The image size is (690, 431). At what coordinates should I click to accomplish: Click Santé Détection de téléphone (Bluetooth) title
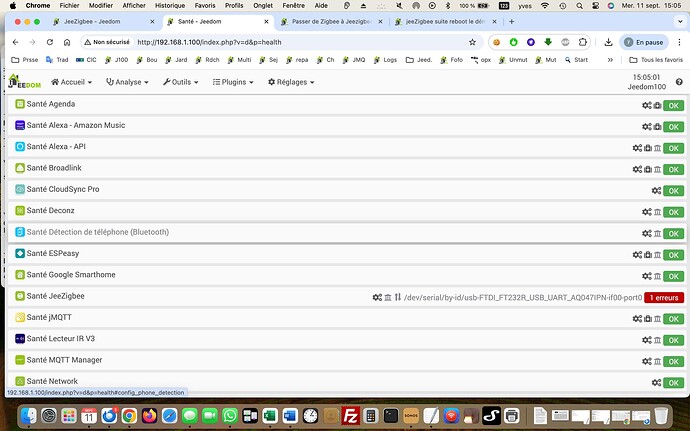(x=98, y=232)
